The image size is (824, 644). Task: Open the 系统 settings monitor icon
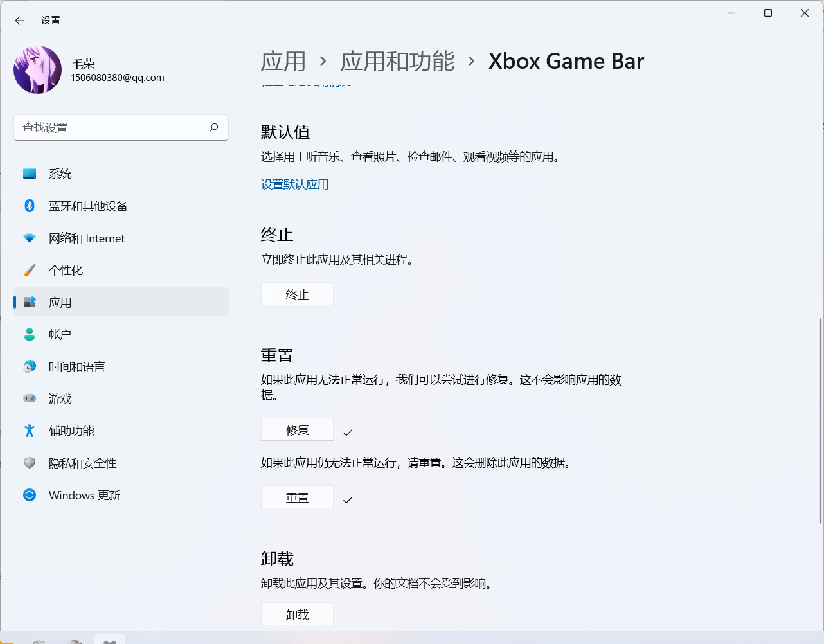pyautogui.click(x=30, y=174)
